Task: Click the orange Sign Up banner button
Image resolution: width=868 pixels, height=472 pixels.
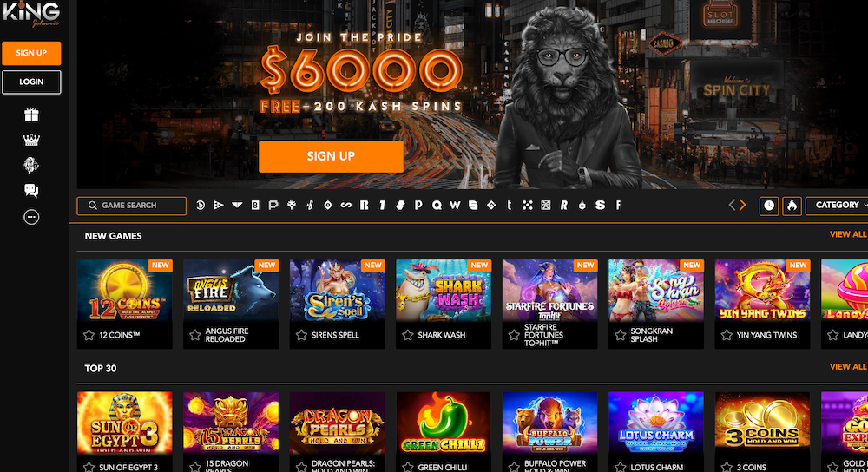Action: click(x=331, y=156)
